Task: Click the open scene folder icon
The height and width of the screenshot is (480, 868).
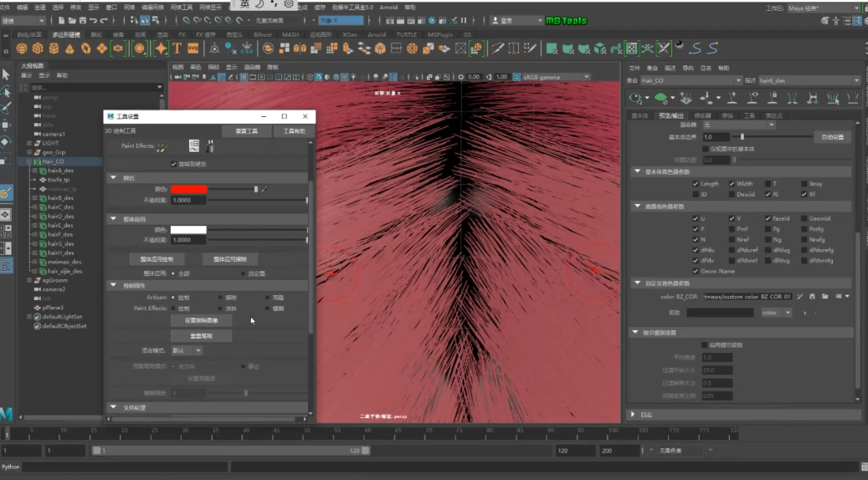Action: 72,20
